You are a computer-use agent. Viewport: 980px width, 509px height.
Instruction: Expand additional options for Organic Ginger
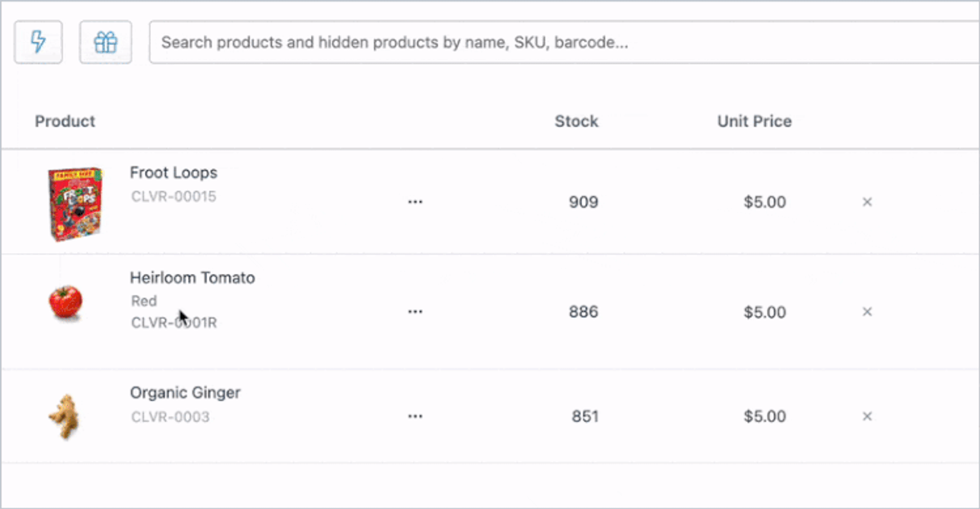pos(415,416)
